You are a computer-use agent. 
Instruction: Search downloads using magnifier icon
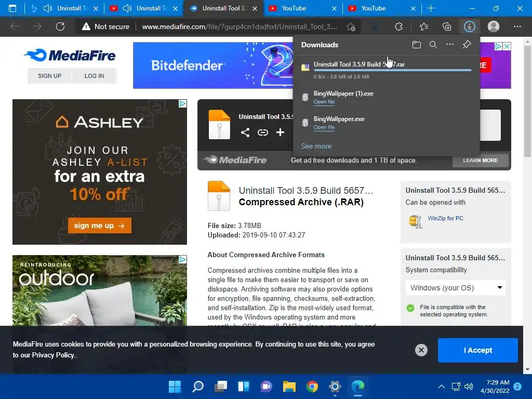coord(433,45)
